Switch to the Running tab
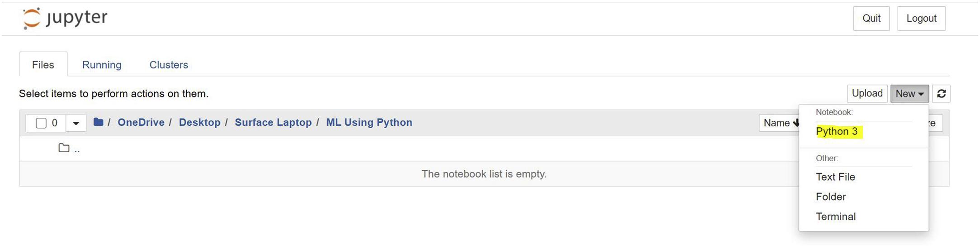 (x=102, y=65)
